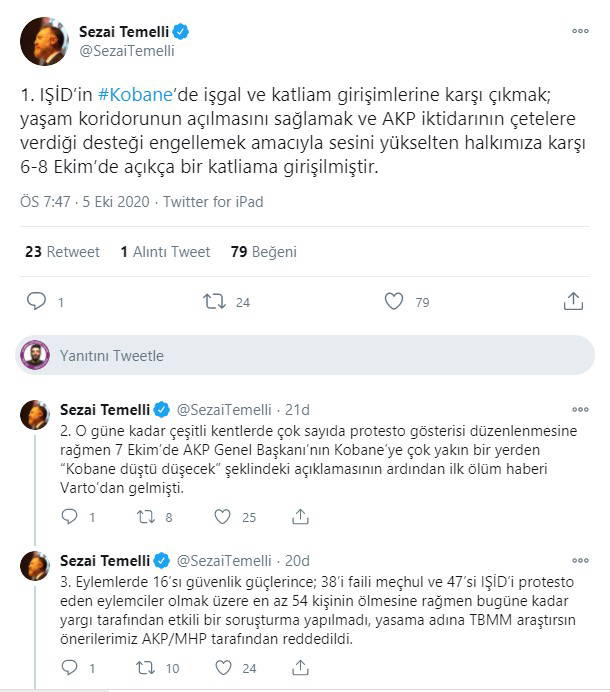View the 23 Retweet list
610x692 pixels.
click(62, 252)
